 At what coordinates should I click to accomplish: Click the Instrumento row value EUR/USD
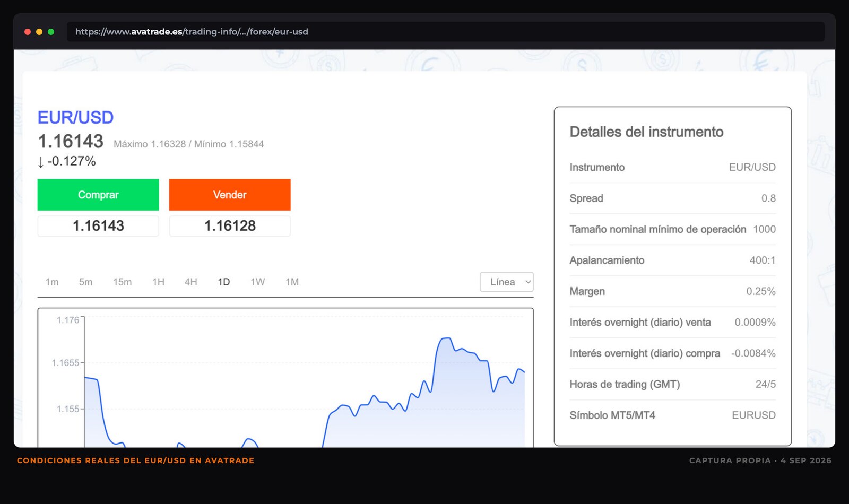pyautogui.click(x=752, y=168)
